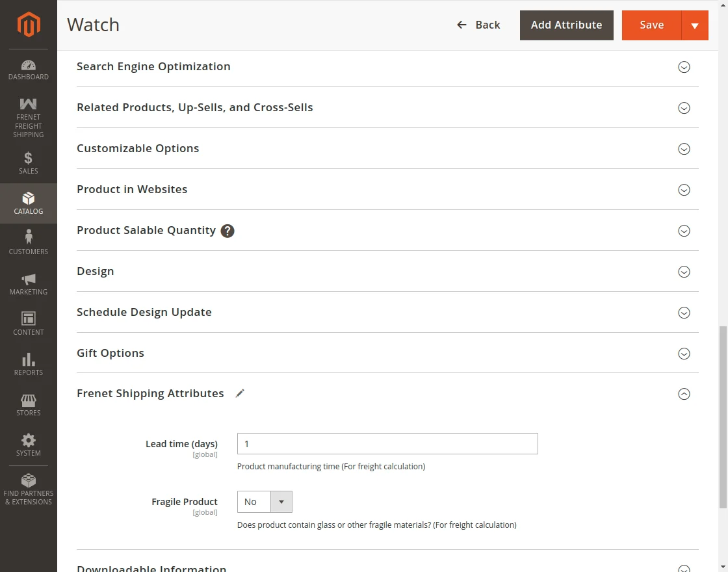Image resolution: width=728 pixels, height=572 pixels.
Task: Open the Fragile Product dropdown
Action: point(281,502)
